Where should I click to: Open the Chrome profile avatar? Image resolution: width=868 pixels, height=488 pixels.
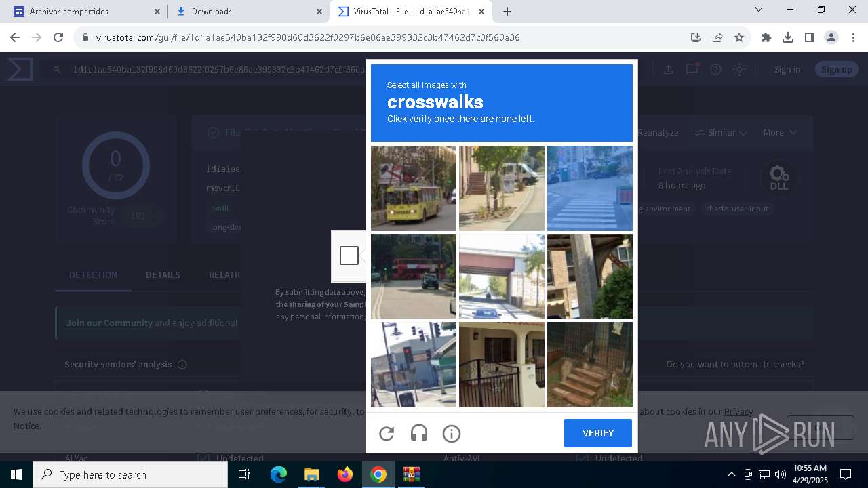[x=831, y=37]
